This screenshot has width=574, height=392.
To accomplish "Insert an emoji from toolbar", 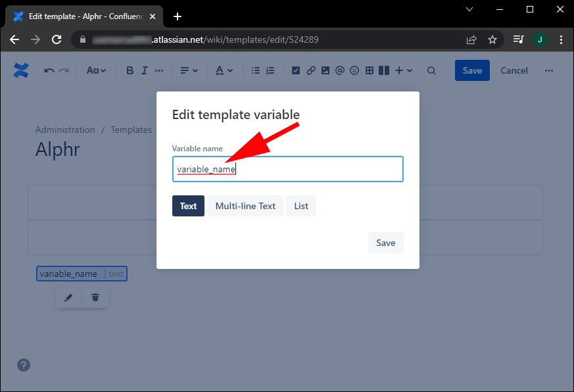I will pos(354,70).
